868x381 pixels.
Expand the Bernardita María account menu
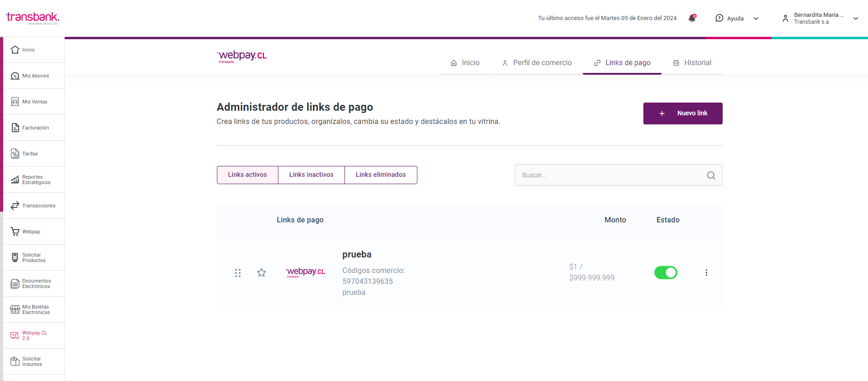pos(856,19)
